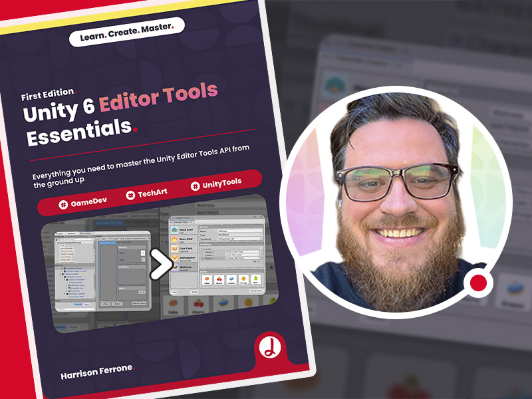532x399 pixels.
Task: Click the 'Everything you need to master' subtitle
Action: coord(141,167)
